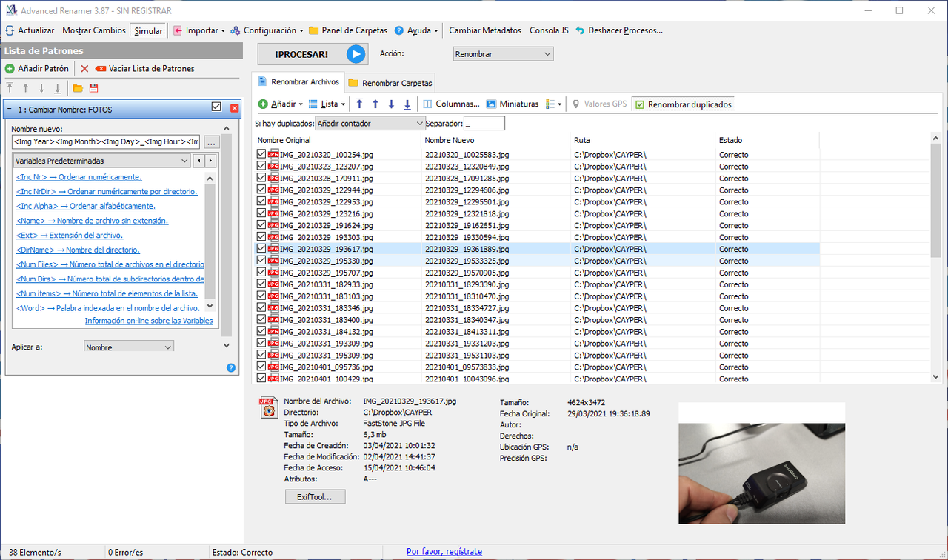The width and height of the screenshot is (948, 560).
Task: Uncheck IMG_20210401_095736.jpg checkbox
Action: (x=261, y=367)
